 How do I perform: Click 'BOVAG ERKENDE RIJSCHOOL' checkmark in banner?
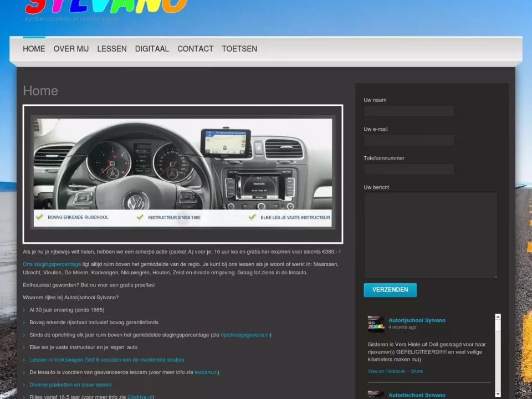(39, 217)
